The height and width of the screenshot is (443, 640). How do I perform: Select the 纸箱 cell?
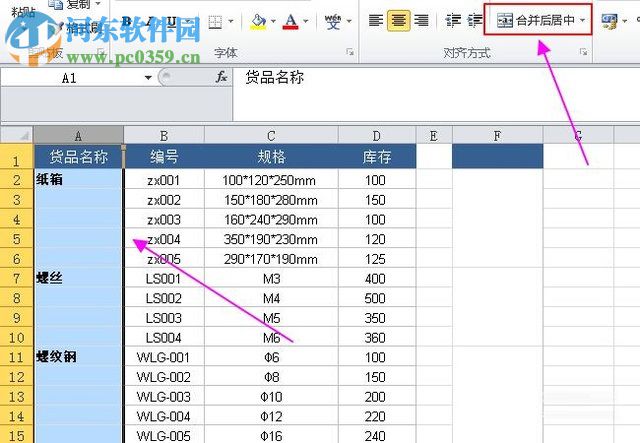coord(78,180)
